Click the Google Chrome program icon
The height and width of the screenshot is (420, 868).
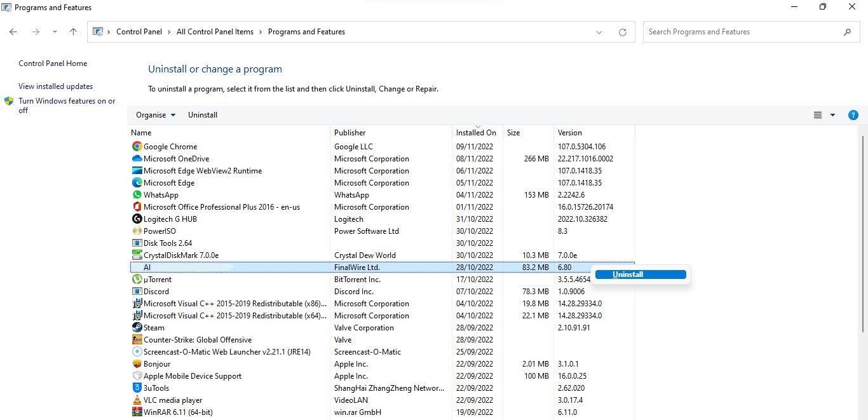point(136,146)
